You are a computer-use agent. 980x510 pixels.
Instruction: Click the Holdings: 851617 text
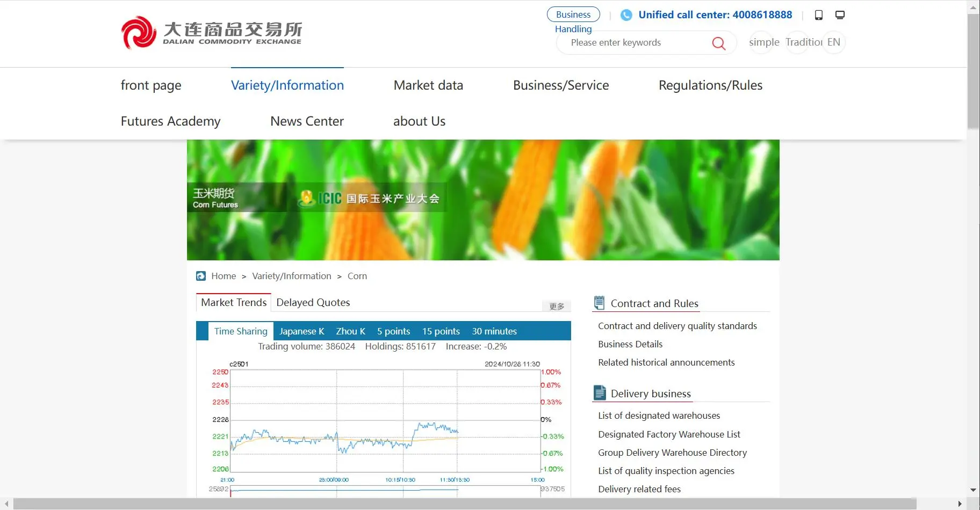click(400, 346)
